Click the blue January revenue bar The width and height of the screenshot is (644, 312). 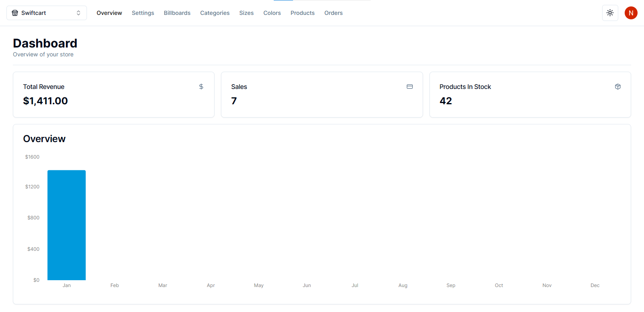(x=66, y=225)
